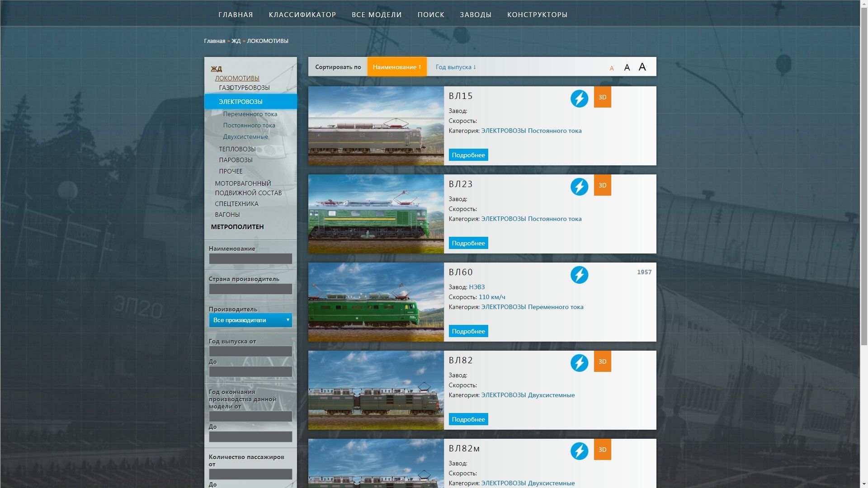
Task: Select the smallest font size A
Action: (x=612, y=68)
